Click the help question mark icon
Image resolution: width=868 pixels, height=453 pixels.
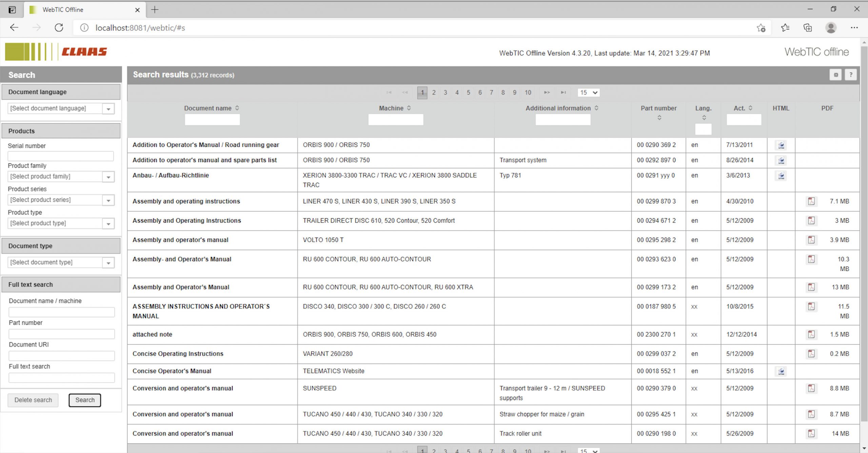pyautogui.click(x=851, y=75)
